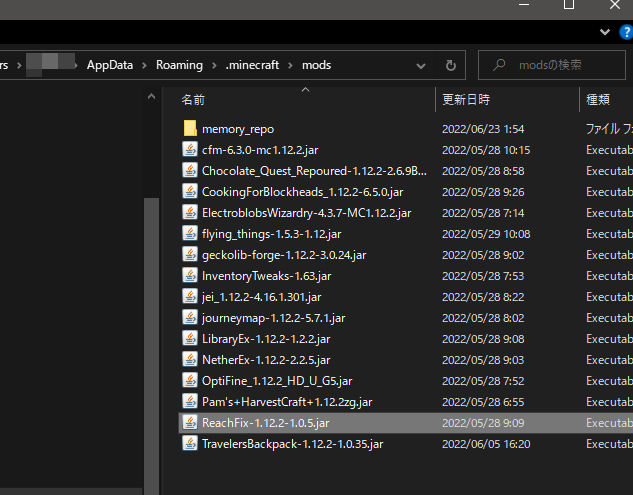
Task: Expand the chevron after .minecraft in path
Action: click(290, 65)
